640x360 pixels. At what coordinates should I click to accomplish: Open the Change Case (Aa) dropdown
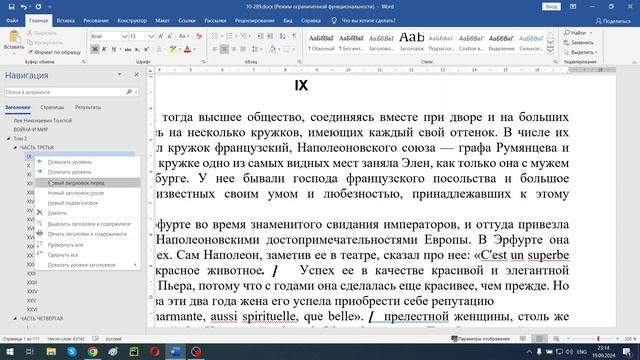click(183, 36)
